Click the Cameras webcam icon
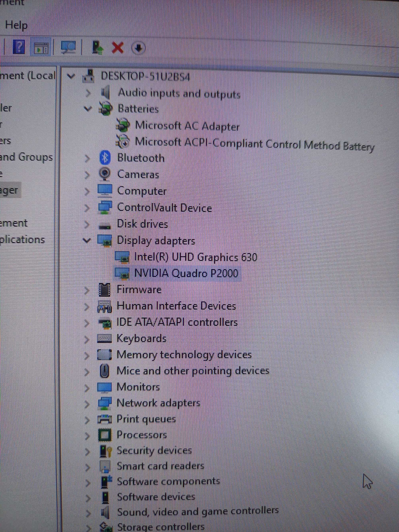 point(105,174)
